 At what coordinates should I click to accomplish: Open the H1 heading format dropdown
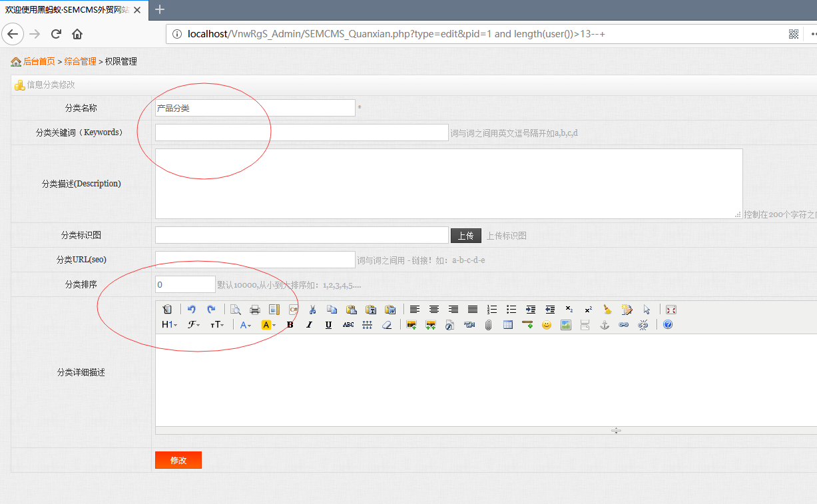tap(170, 325)
